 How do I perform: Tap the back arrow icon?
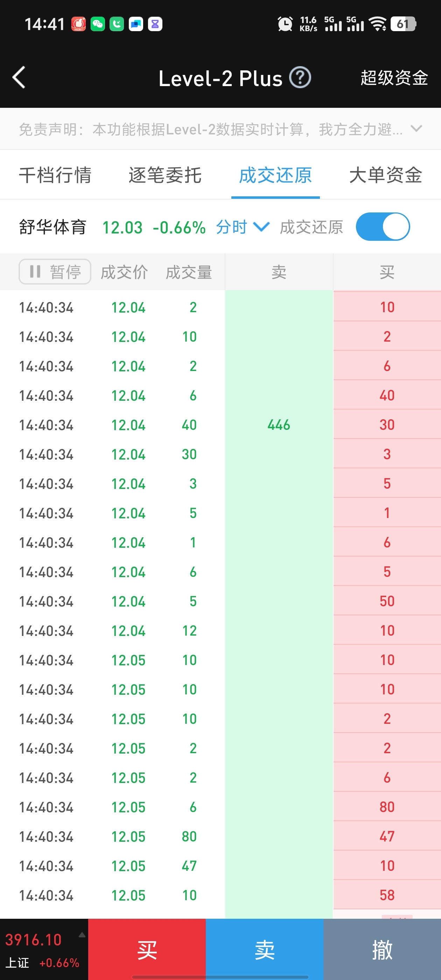tap(19, 78)
